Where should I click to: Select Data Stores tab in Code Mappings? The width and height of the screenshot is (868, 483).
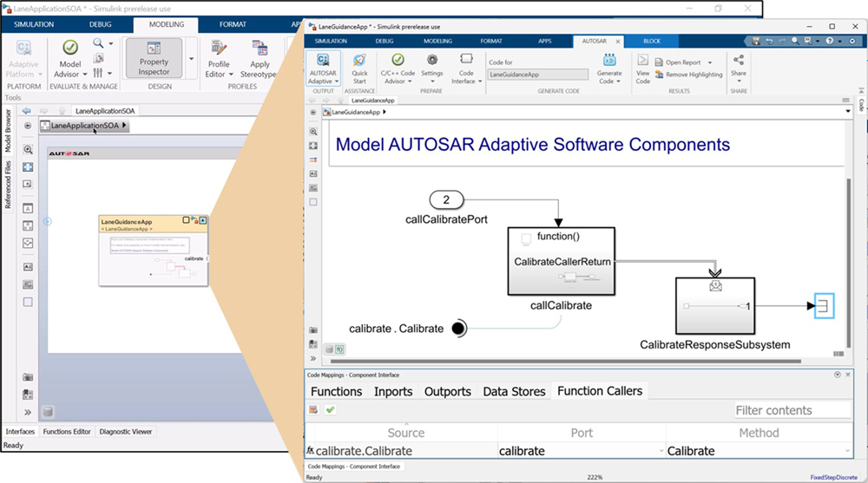point(514,392)
